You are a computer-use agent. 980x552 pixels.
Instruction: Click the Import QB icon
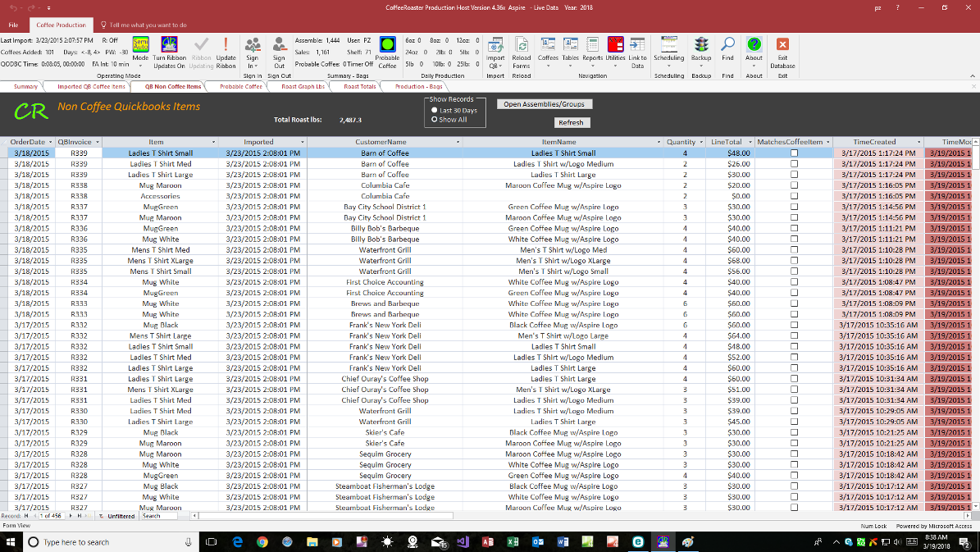coord(495,45)
